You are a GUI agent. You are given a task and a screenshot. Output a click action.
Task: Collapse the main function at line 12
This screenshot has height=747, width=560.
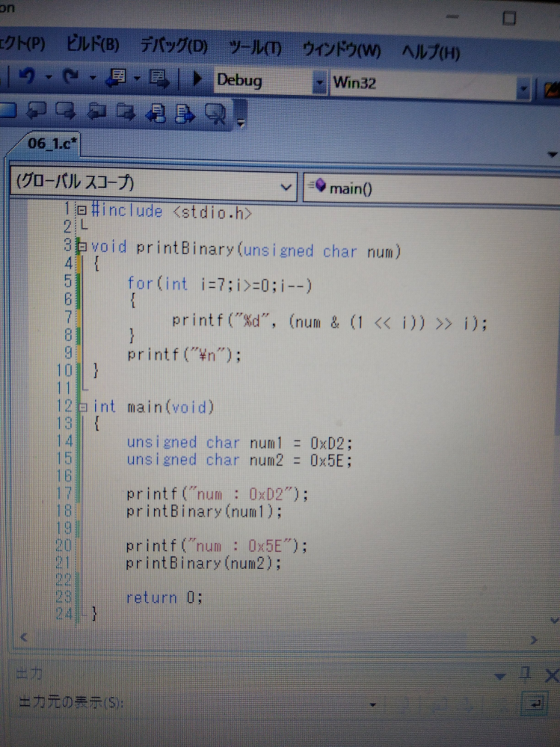(83, 408)
